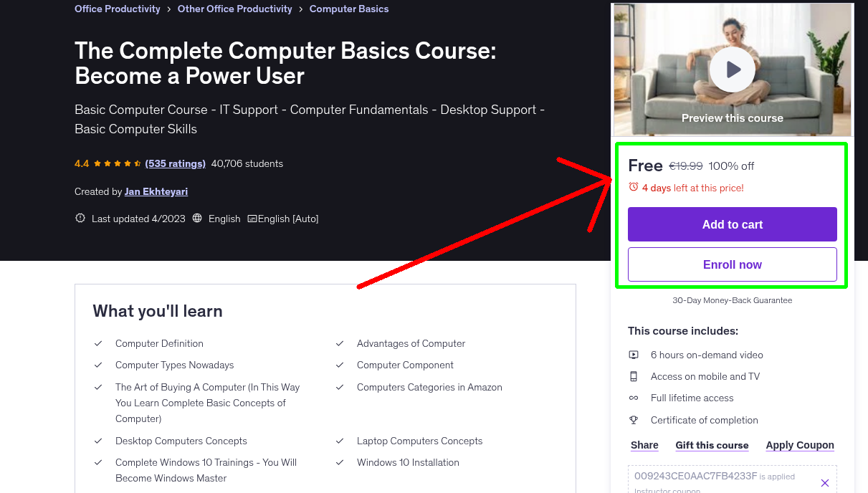
Task: Click the Free price label
Action: point(645,166)
